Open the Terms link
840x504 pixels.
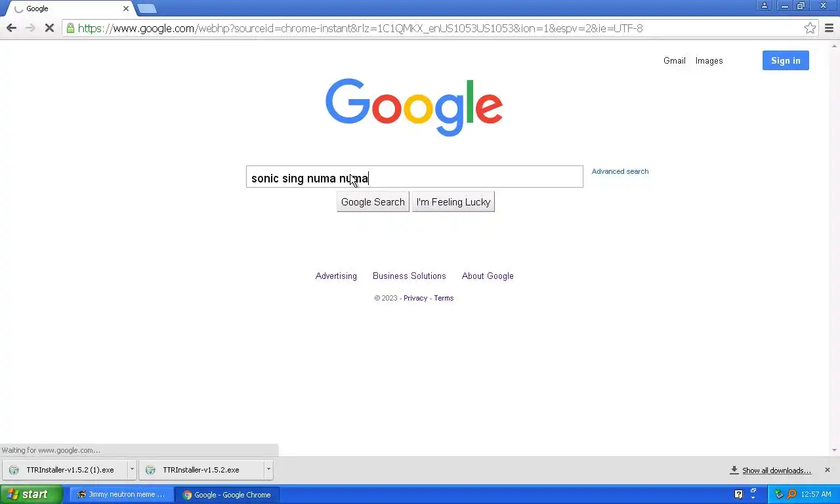click(x=444, y=298)
